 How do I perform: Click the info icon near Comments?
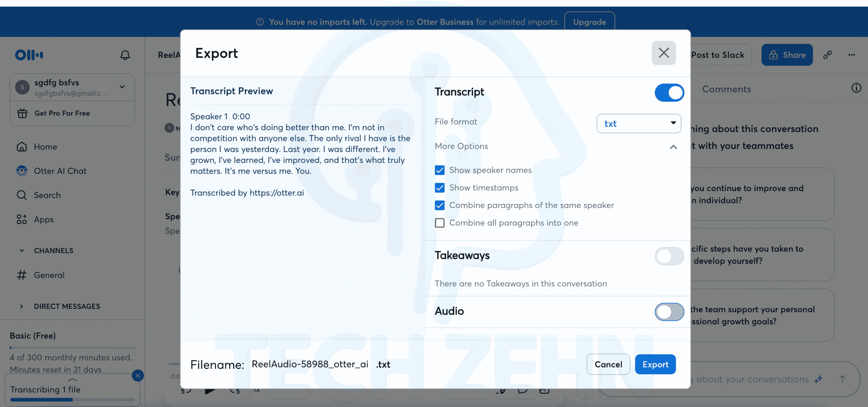click(856, 88)
